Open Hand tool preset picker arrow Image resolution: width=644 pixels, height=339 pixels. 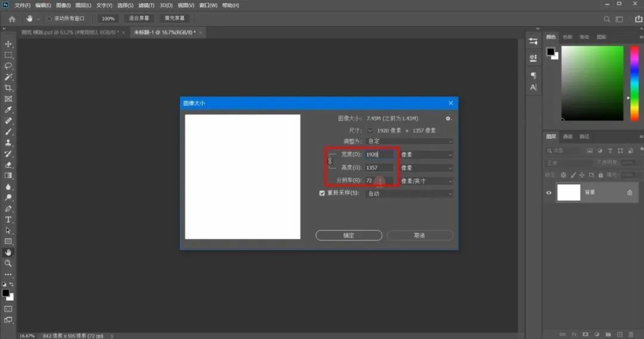38,19
